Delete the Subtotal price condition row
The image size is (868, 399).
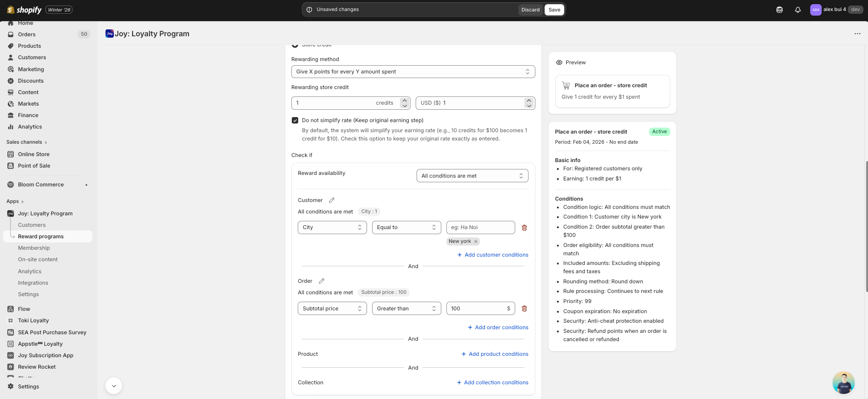(524, 309)
